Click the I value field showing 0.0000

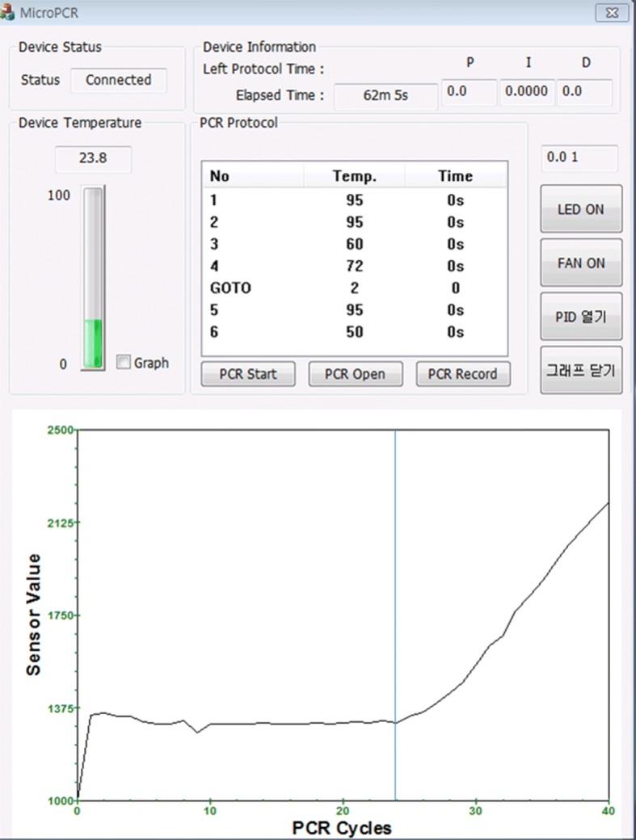(526, 92)
